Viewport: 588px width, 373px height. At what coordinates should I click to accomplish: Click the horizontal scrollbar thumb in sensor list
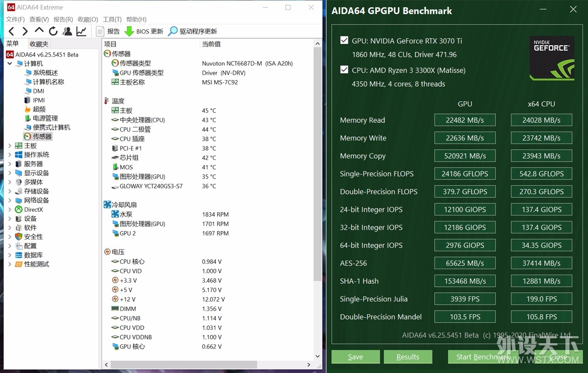pos(184,365)
